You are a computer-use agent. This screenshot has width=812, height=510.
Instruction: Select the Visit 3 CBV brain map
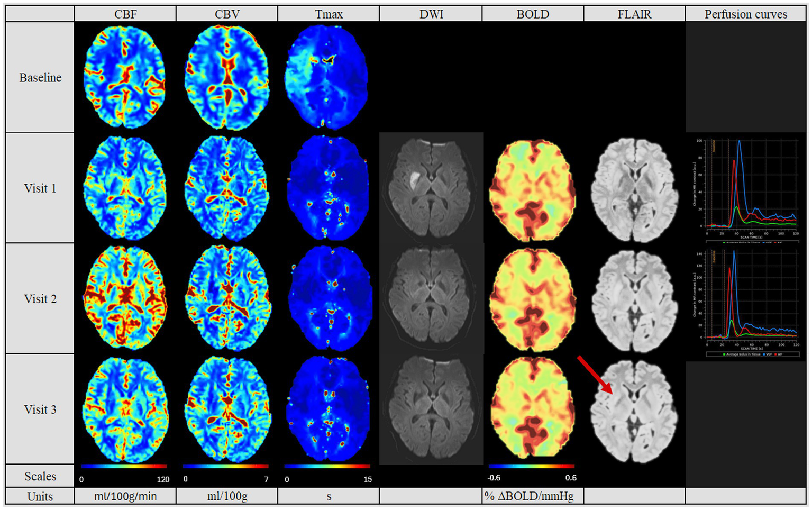[x=227, y=409]
